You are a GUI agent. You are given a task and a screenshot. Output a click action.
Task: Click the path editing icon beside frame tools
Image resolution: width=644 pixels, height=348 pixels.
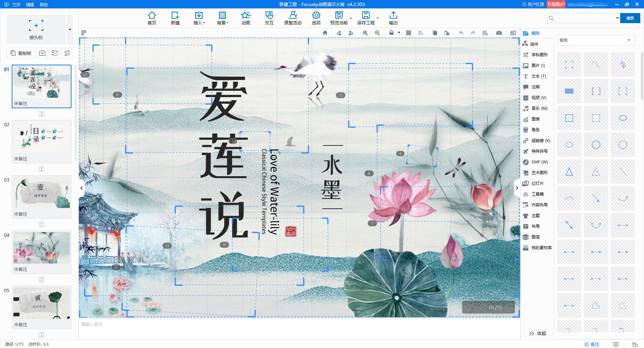point(67,53)
